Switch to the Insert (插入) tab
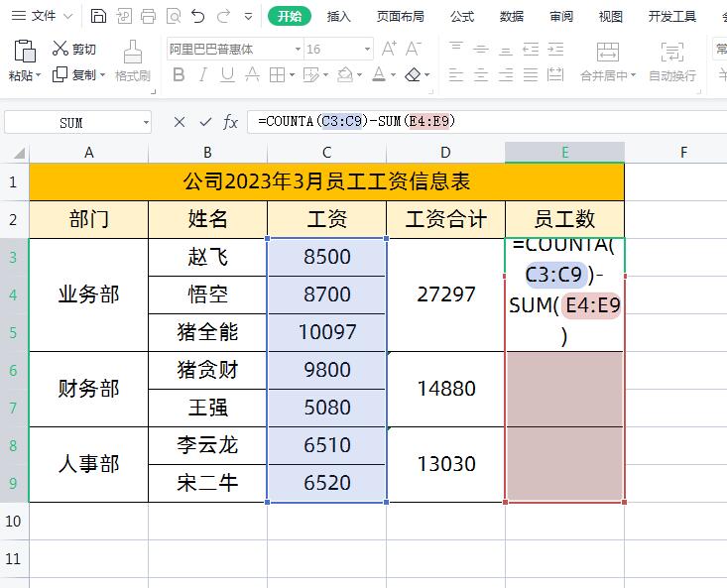The image size is (727, 588). click(x=338, y=17)
